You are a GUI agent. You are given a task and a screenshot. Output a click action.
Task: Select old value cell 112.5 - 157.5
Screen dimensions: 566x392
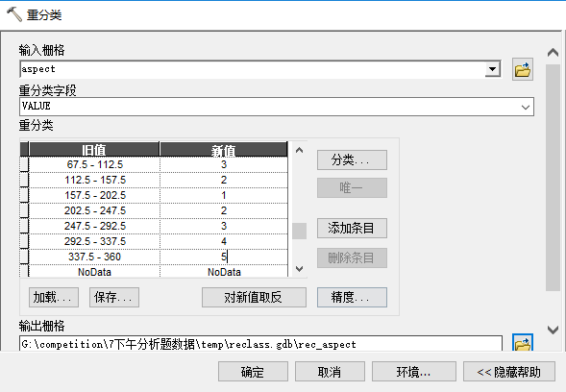pos(94,180)
